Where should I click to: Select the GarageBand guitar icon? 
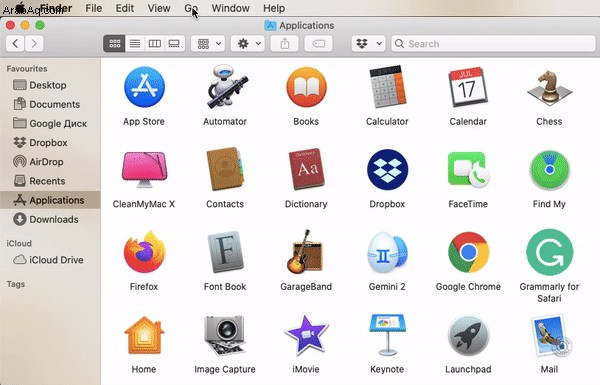[305, 252]
